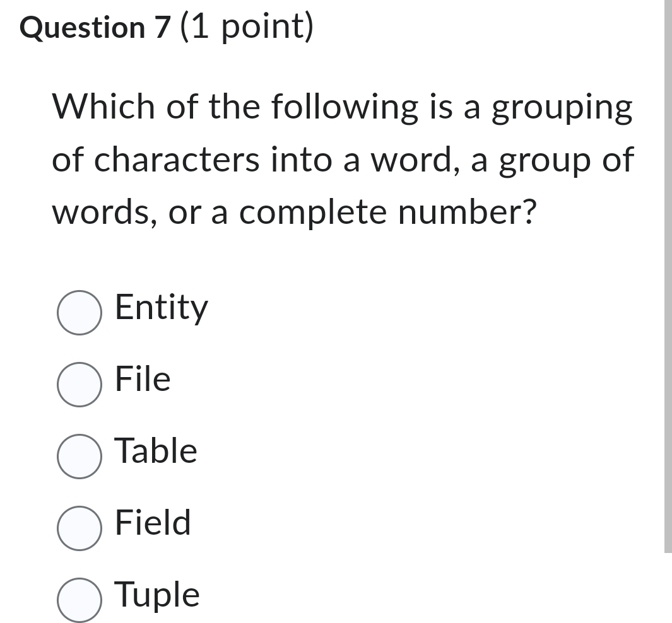The width and height of the screenshot is (672, 623).
Task: Click the Entity answer label
Action: (161, 308)
